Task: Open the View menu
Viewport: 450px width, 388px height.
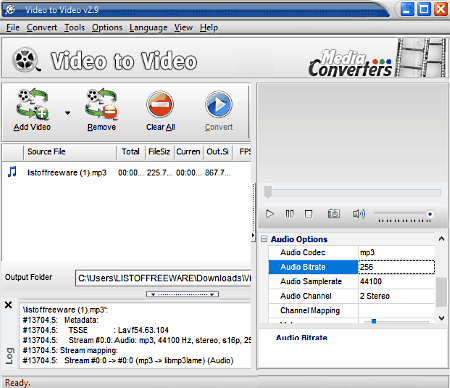Action: click(x=183, y=28)
